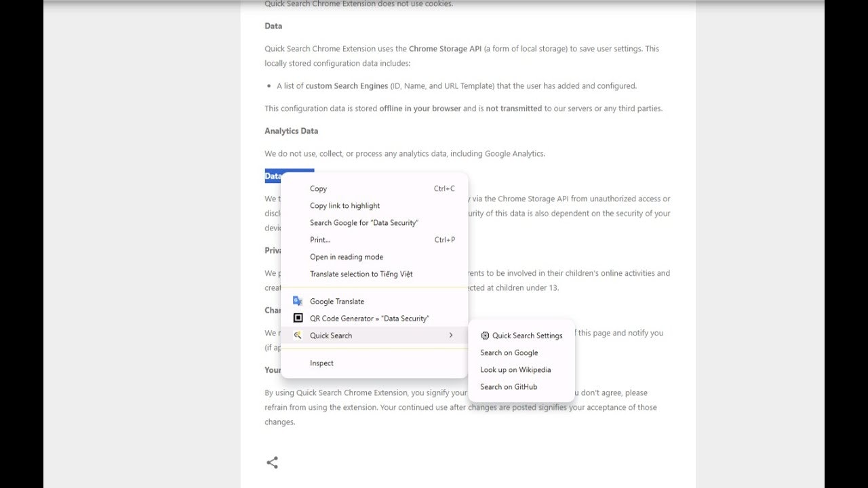Search Google for "Data Security"
868x488 pixels.
coord(374,222)
